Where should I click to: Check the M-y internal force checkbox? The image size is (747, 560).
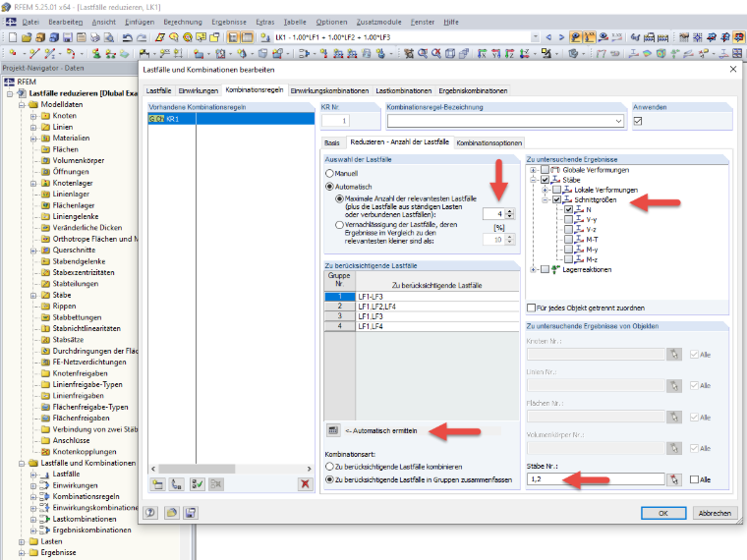[x=568, y=249]
